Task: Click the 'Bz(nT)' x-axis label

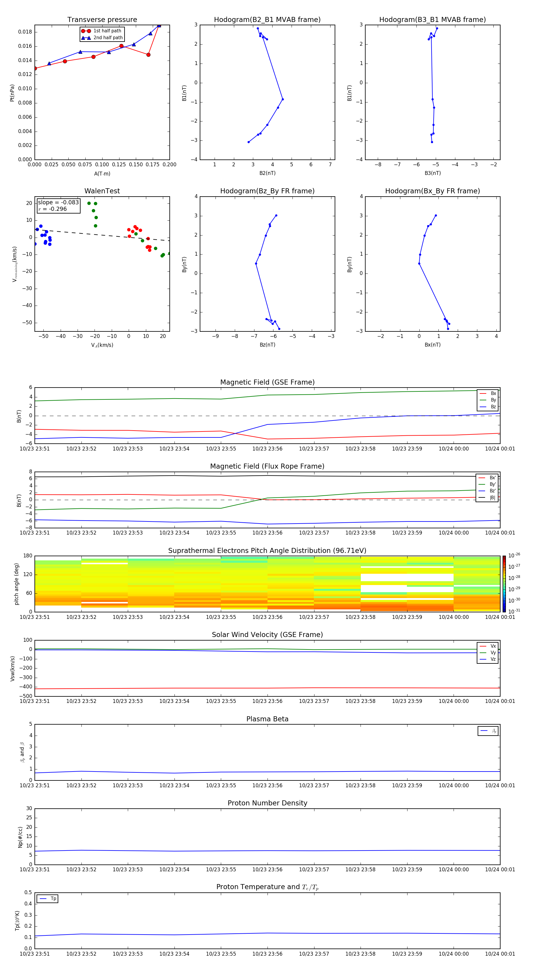Action: click(267, 345)
